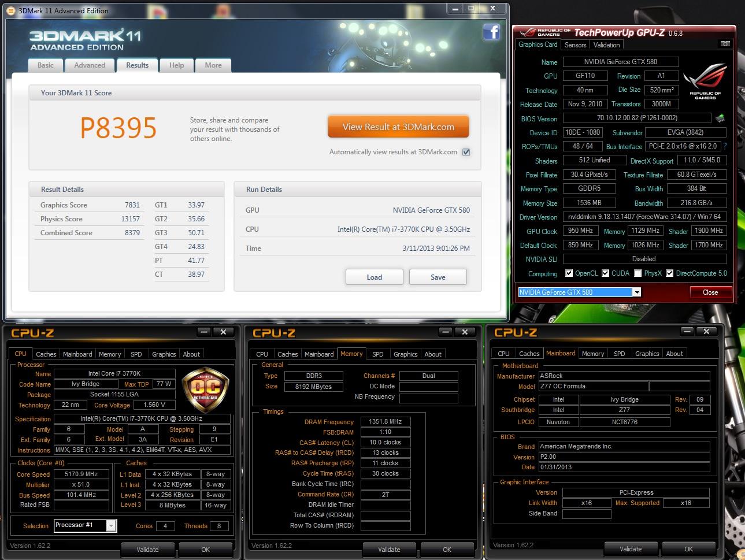The width and height of the screenshot is (745, 560).
Task: Click the 3DMark 11 title bar app icon
Action: point(12,10)
